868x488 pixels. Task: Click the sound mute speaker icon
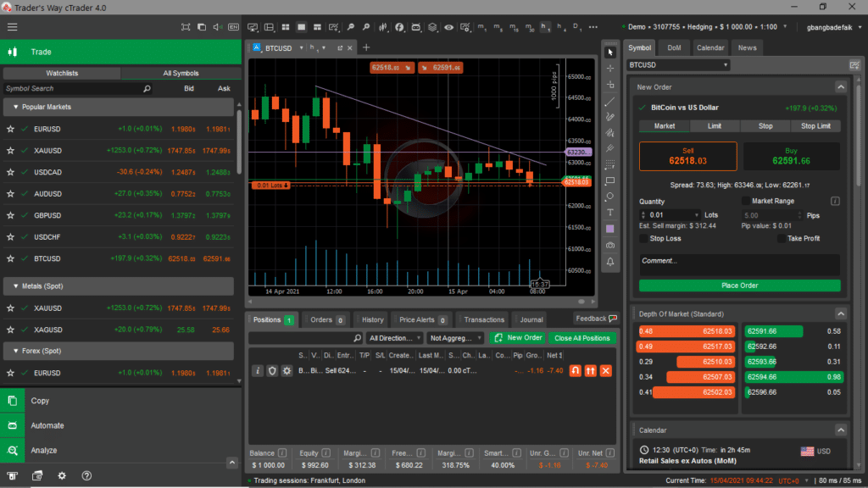[218, 27]
